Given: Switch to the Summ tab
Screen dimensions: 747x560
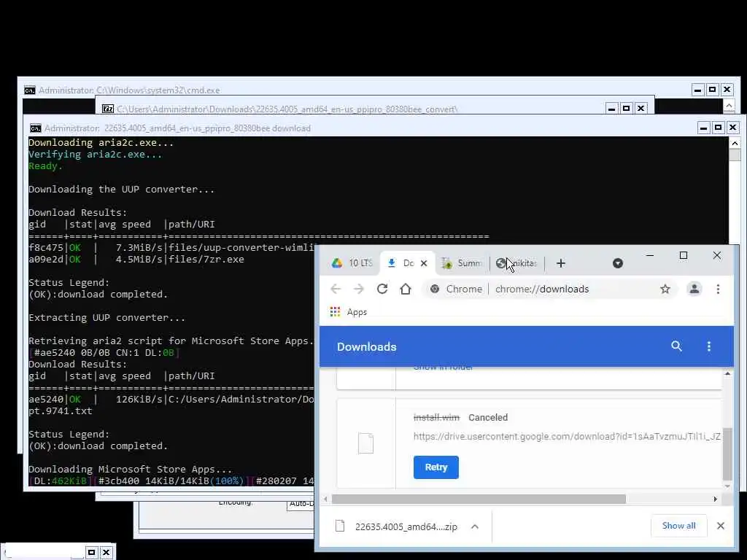Looking at the screenshot, I should coord(461,263).
